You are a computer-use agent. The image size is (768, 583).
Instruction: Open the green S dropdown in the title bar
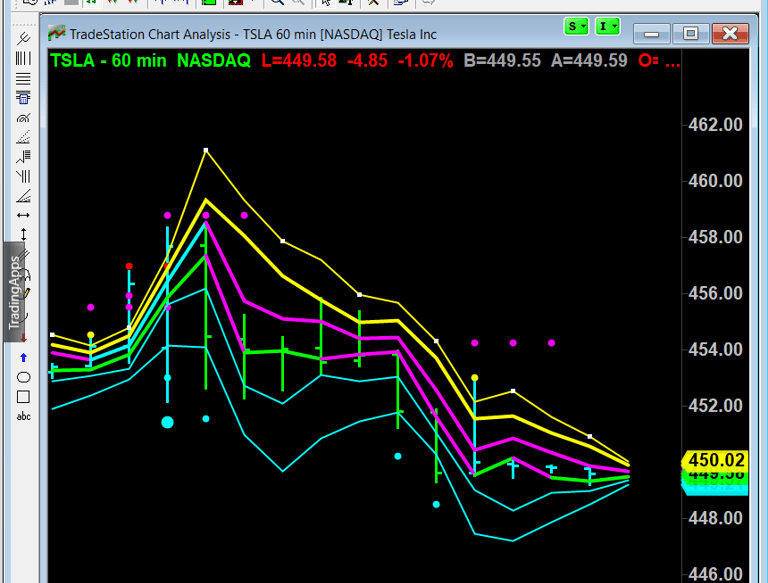pyautogui.click(x=576, y=26)
